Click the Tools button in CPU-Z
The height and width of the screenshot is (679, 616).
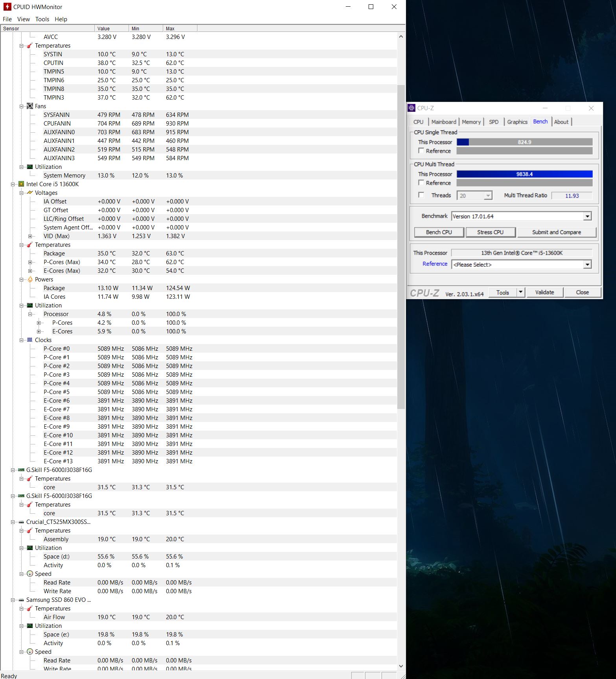pos(502,292)
